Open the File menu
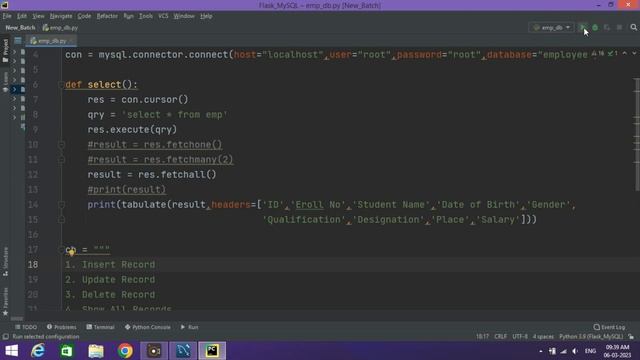 [7, 16]
